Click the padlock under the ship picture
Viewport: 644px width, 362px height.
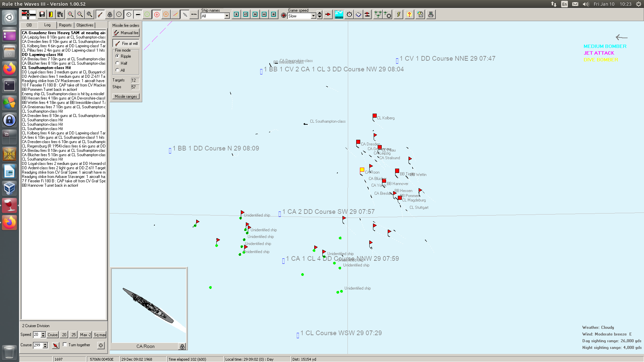tap(182, 347)
